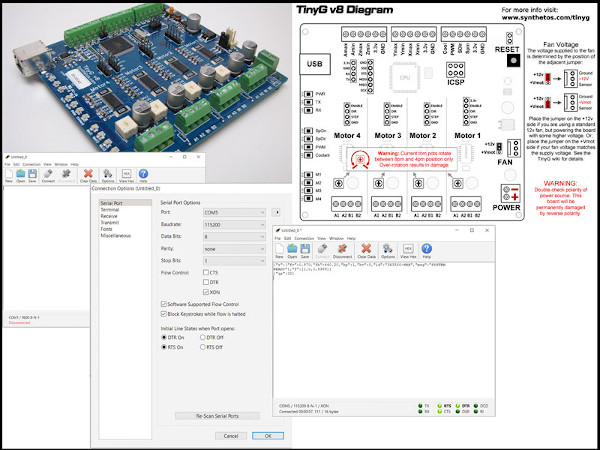The image size is (600, 450).
Task: Select Receive in options category list
Action: click(109, 216)
